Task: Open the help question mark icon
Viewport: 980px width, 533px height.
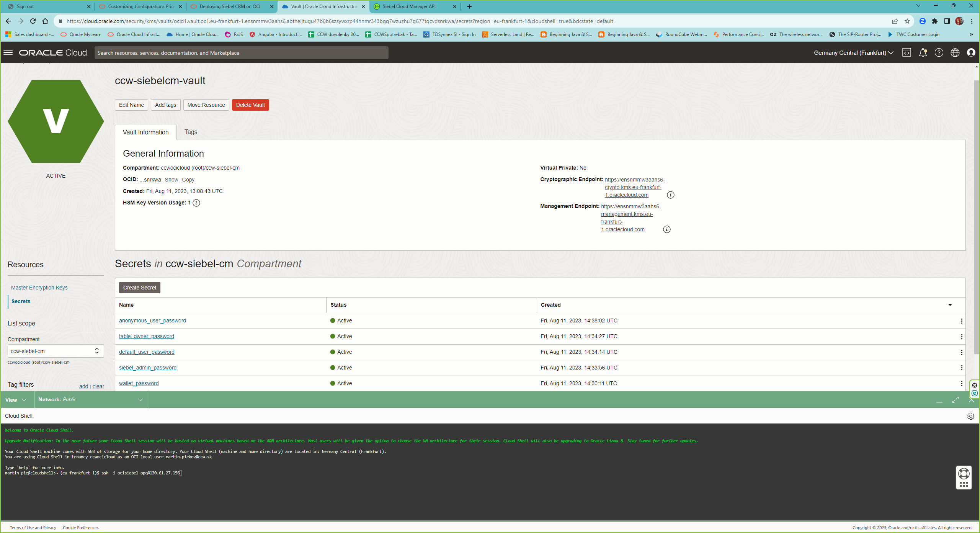Action: 939,52
